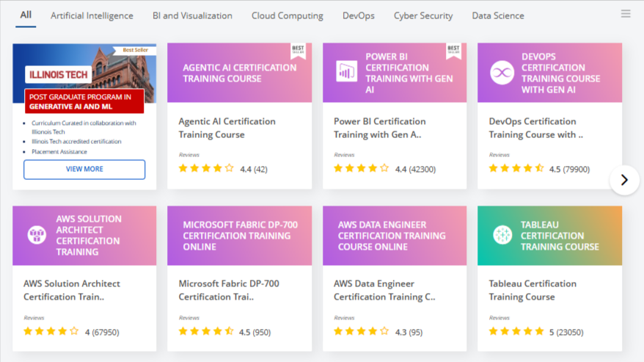Open BI and Visualization tab
644x362 pixels.
tap(192, 15)
